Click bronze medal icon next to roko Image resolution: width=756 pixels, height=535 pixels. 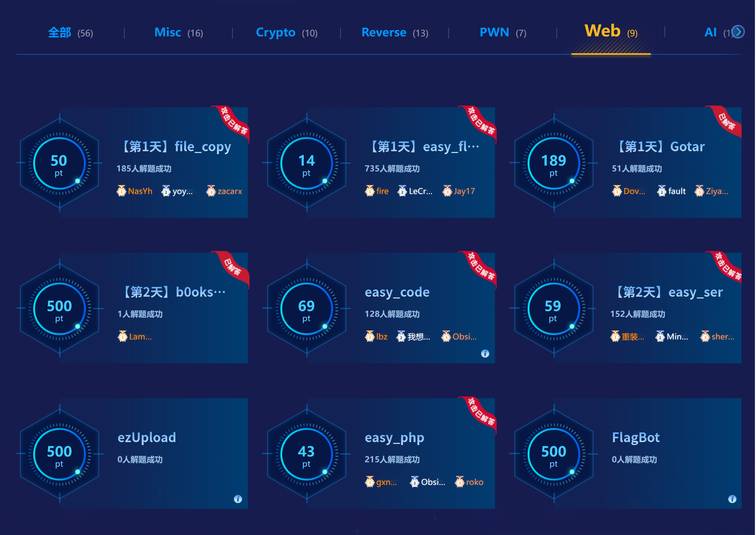tap(459, 482)
